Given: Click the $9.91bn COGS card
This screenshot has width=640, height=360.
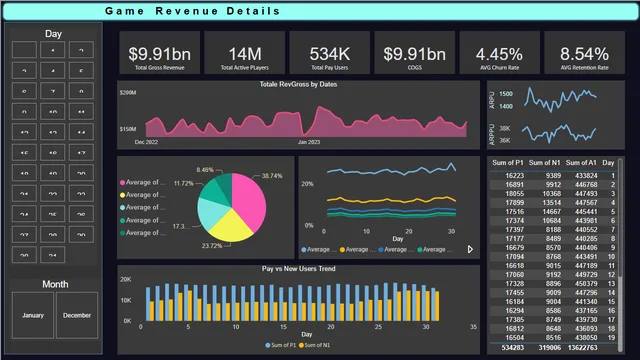Looking at the screenshot, I should tap(414, 53).
